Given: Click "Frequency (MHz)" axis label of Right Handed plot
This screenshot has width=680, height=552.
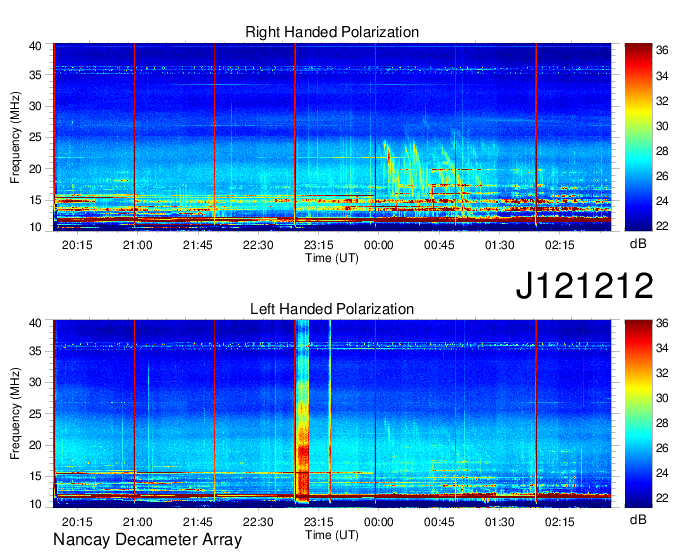Looking at the screenshot, I should [15, 137].
